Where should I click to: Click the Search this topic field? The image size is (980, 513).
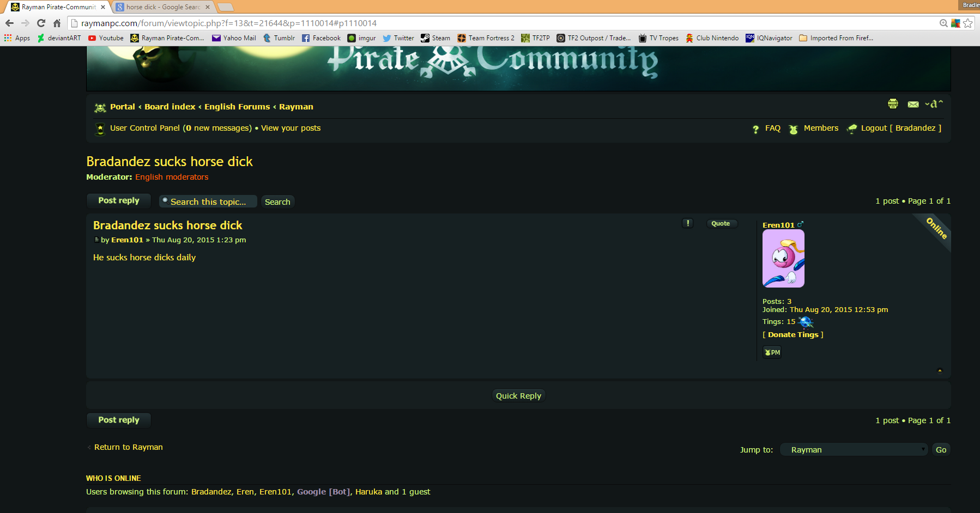click(x=208, y=201)
